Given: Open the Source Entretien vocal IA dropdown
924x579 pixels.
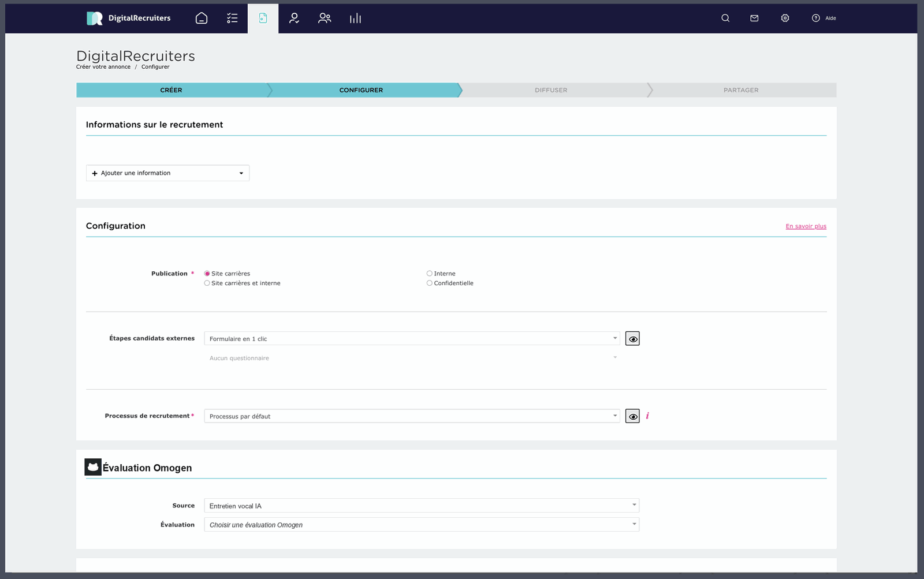Looking at the screenshot, I should click(422, 506).
